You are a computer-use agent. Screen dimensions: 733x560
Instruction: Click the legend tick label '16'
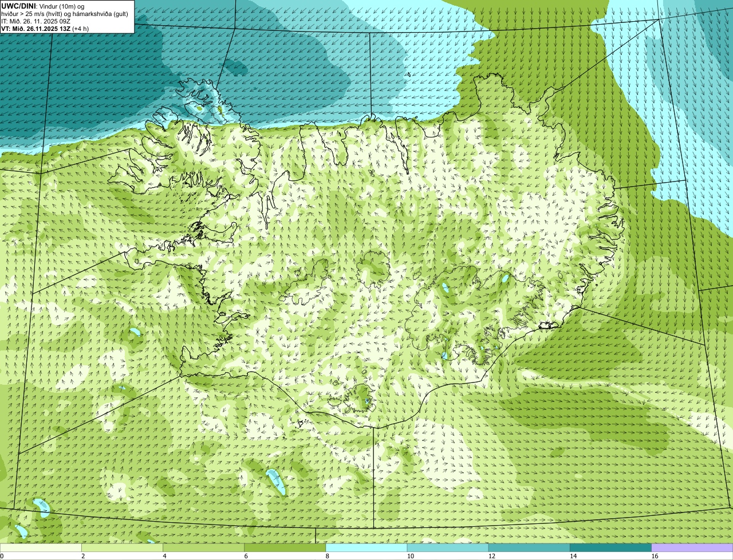[x=655, y=556]
